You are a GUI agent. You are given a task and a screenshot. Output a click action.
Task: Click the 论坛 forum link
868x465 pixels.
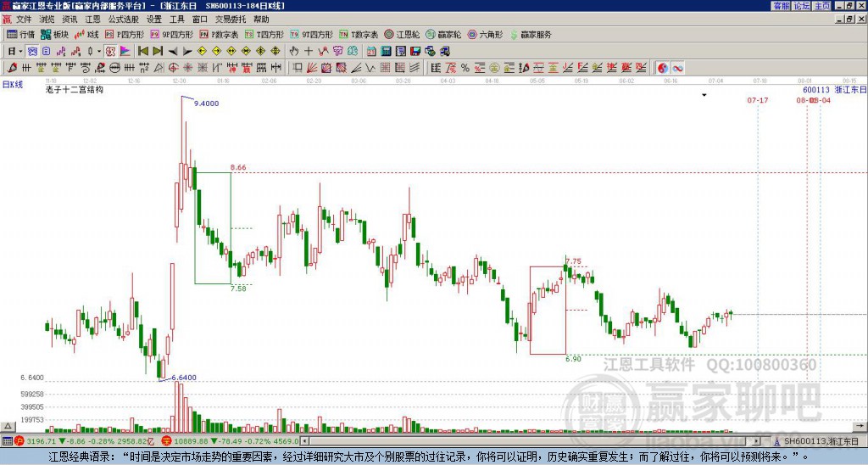[801, 6]
